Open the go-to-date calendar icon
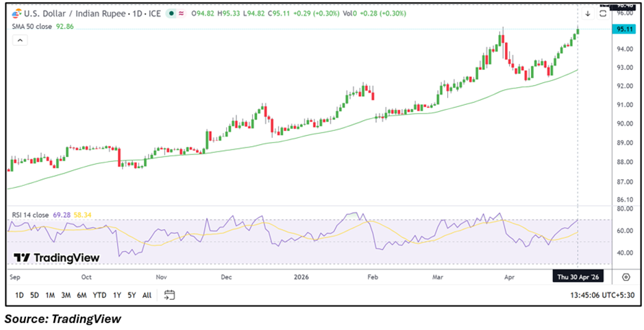This screenshot has height=330, width=644. click(x=170, y=295)
